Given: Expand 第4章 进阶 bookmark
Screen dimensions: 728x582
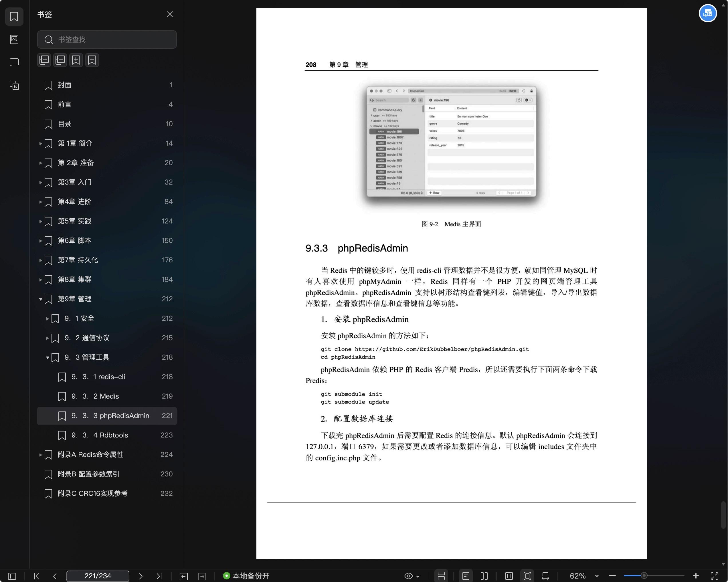Looking at the screenshot, I should click(x=41, y=202).
